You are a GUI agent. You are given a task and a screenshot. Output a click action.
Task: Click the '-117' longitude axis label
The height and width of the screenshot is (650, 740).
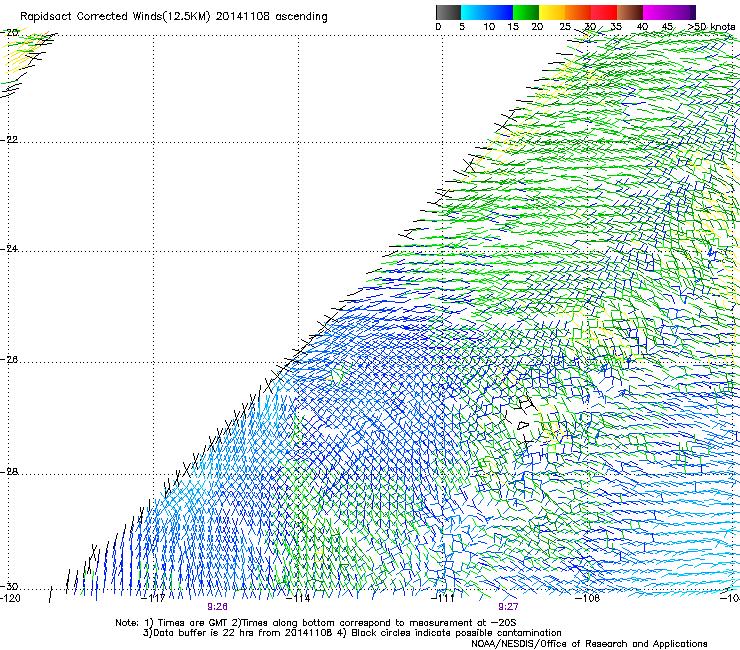153,598
